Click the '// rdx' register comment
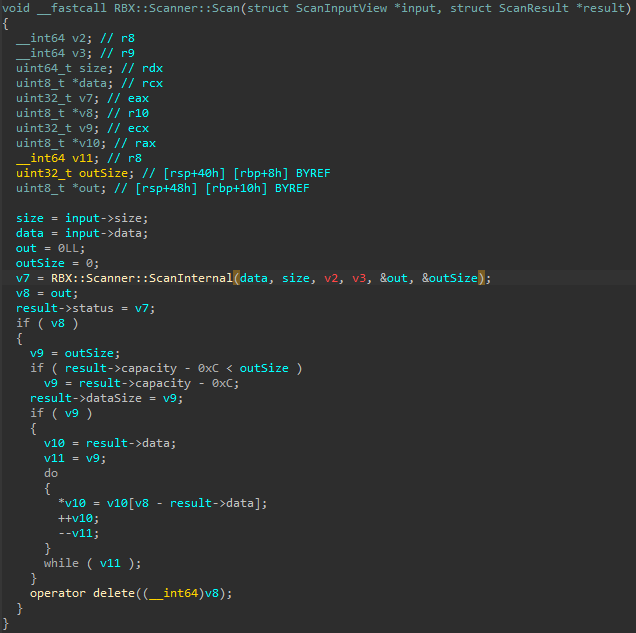The height and width of the screenshot is (633, 636). (x=142, y=68)
